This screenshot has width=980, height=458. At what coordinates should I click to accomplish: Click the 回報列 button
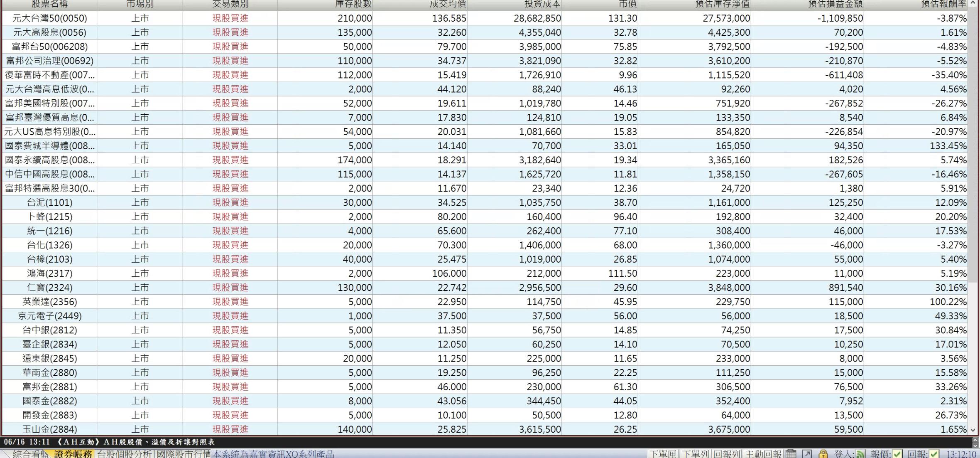coord(727,454)
